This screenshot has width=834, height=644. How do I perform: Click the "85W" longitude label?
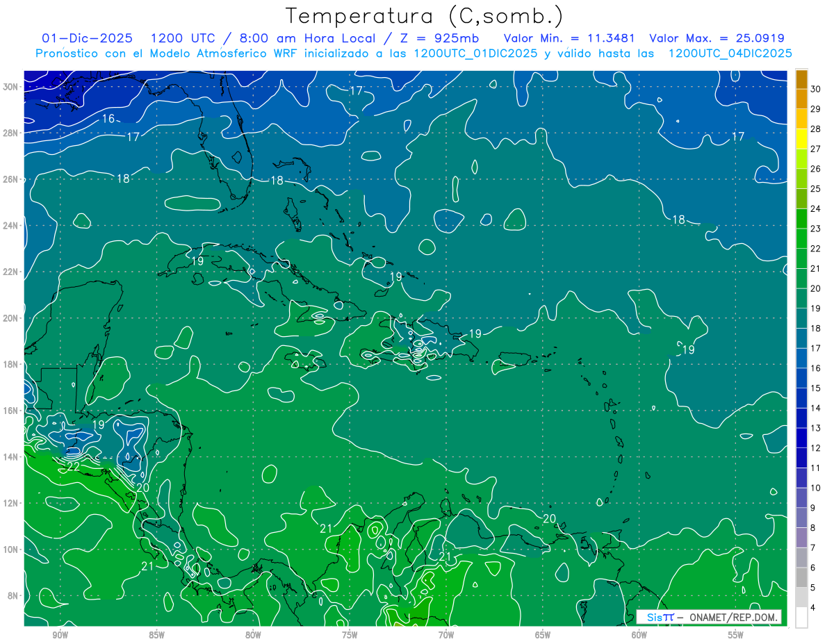coord(156,635)
